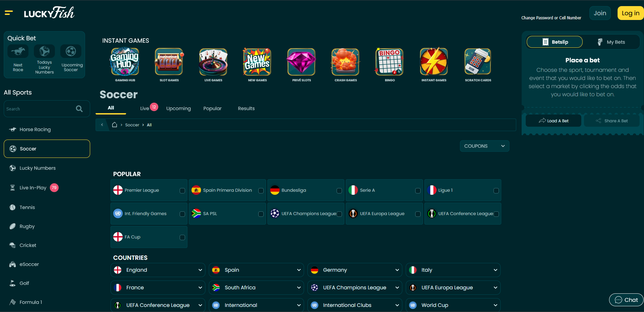Click the All Sports search field
This screenshot has height=312, width=644.
click(39, 109)
